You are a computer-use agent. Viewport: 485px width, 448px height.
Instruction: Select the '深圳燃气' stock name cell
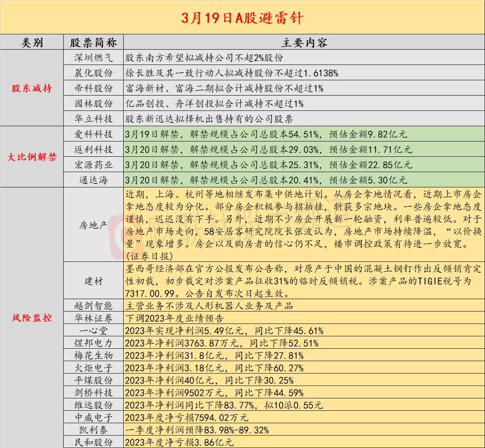coord(93,58)
